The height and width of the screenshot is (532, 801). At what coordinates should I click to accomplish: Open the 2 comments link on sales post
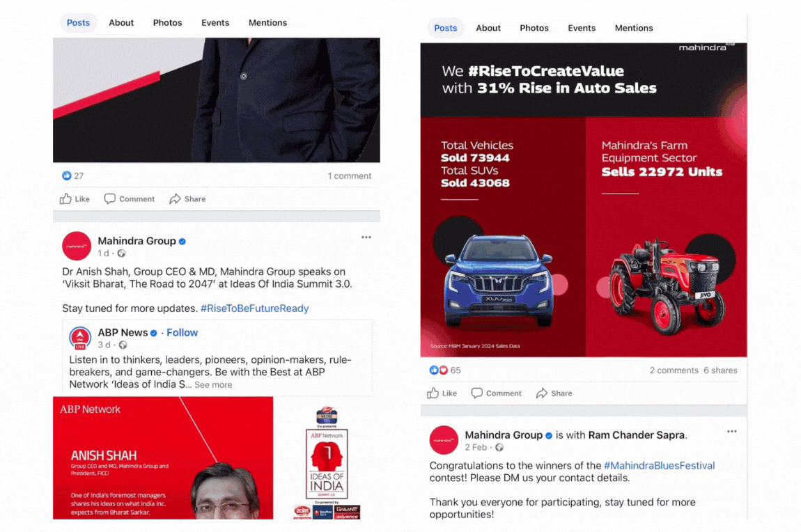tap(674, 370)
